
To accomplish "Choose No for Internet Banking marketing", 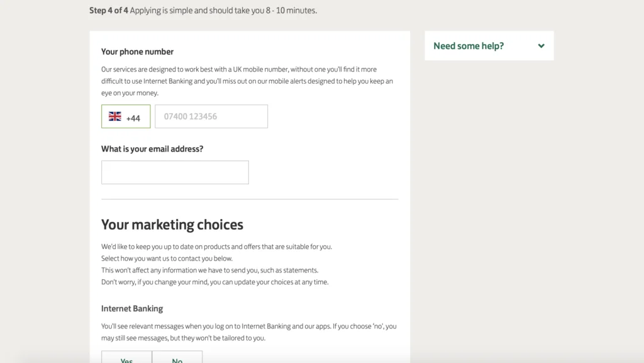I will pos(177,357).
